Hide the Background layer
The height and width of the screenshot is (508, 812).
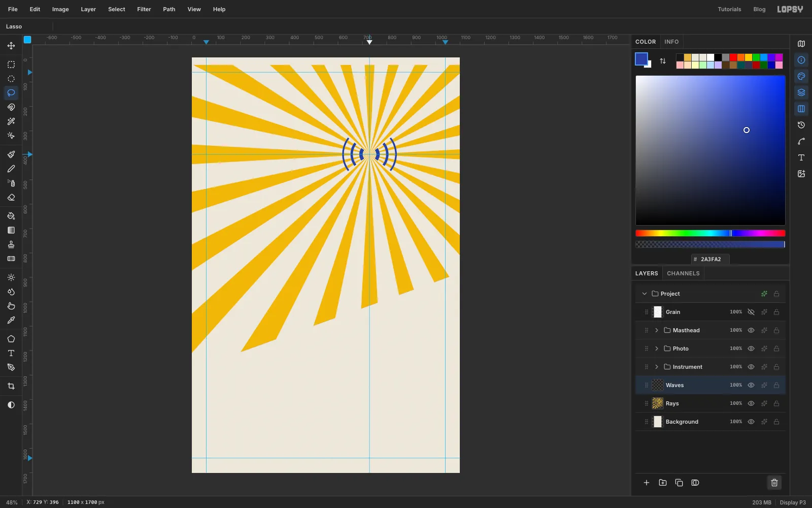[751, 422]
